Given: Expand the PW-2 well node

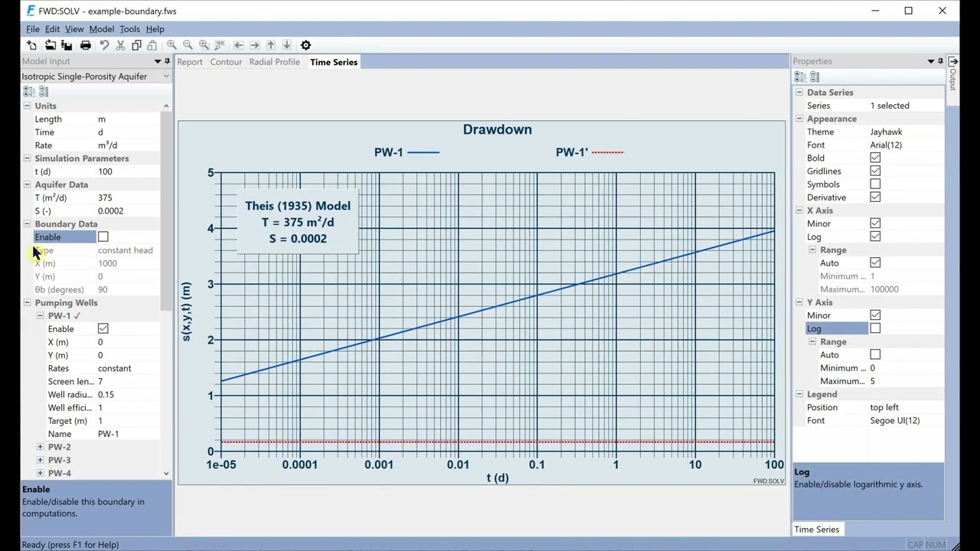Looking at the screenshot, I should 40,447.
